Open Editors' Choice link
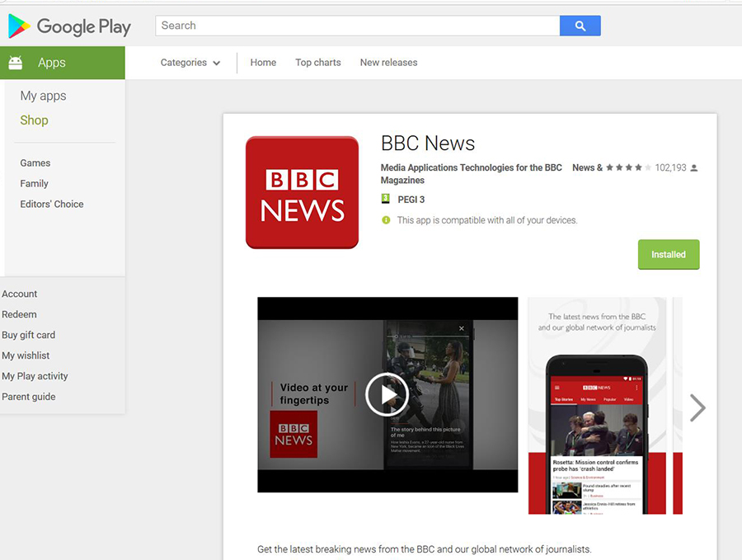 52,204
